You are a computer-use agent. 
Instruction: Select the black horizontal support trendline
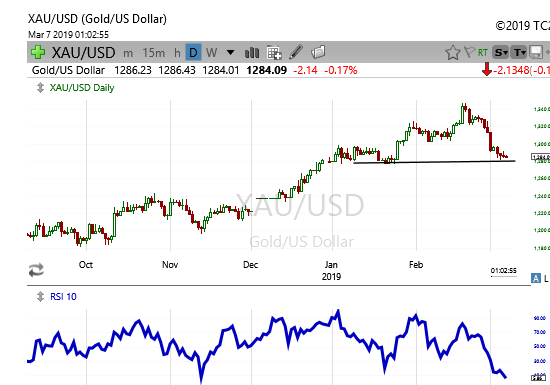(434, 162)
